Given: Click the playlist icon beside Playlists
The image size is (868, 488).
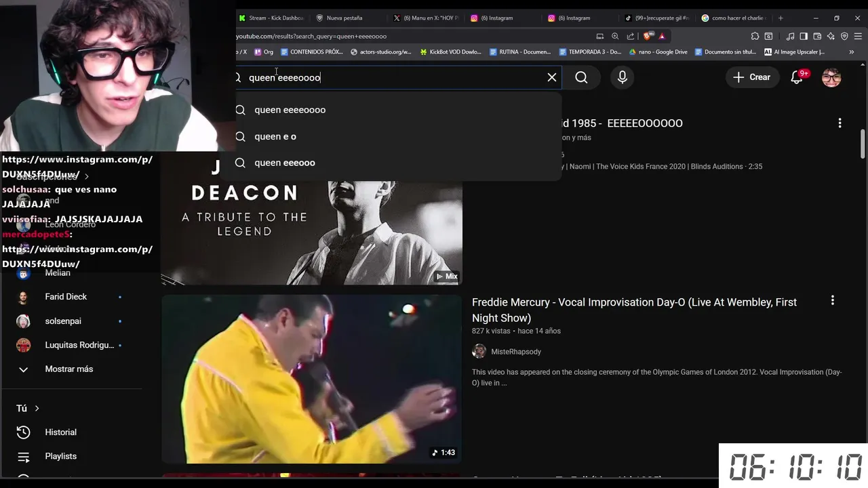Looking at the screenshot, I should (23, 456).
